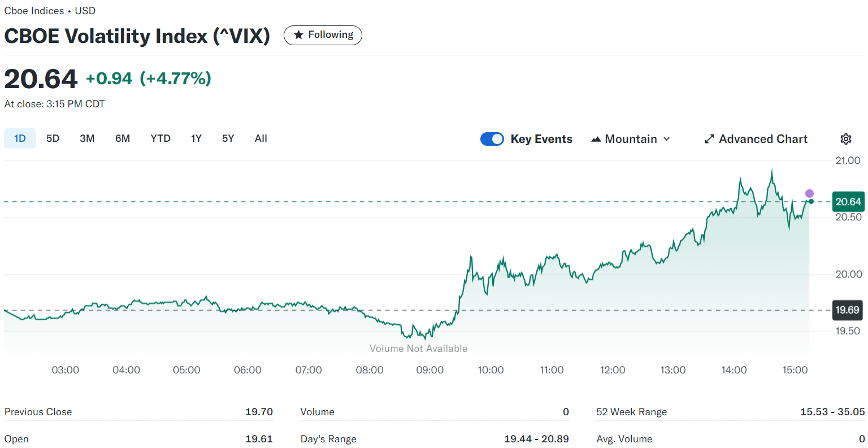Click the 12:00 time axis label
This screenshot has height=448, width=868.
(x=613, y=370)
